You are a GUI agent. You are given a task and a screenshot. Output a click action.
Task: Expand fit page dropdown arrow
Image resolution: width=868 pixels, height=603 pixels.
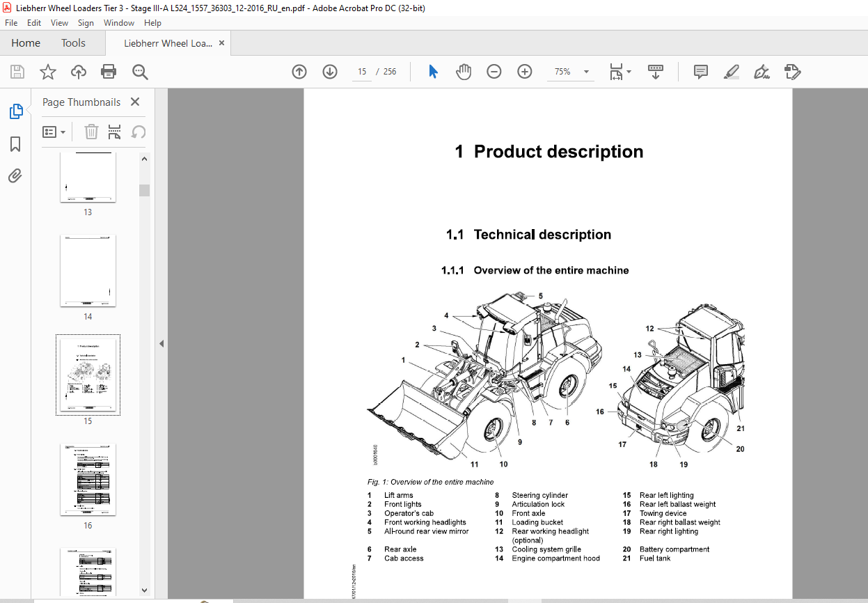pos(629,72)
